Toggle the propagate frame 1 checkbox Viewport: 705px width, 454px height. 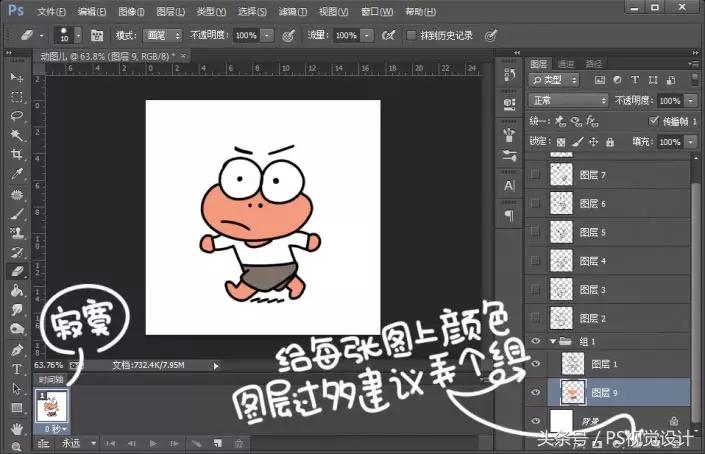coord(654,120)
